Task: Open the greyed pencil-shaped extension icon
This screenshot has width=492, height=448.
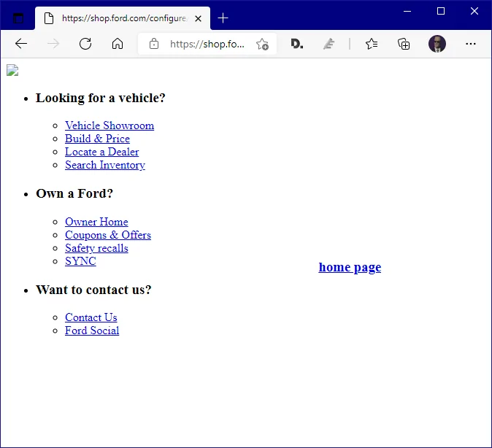Action: tap(328, 44)
